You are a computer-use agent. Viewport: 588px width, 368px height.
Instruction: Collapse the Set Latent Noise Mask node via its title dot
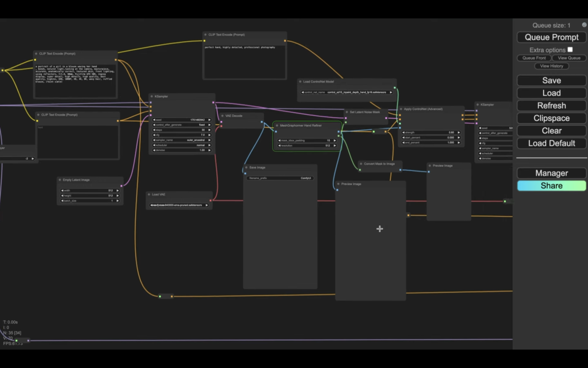pyautogui.click(x=347, y=112)
